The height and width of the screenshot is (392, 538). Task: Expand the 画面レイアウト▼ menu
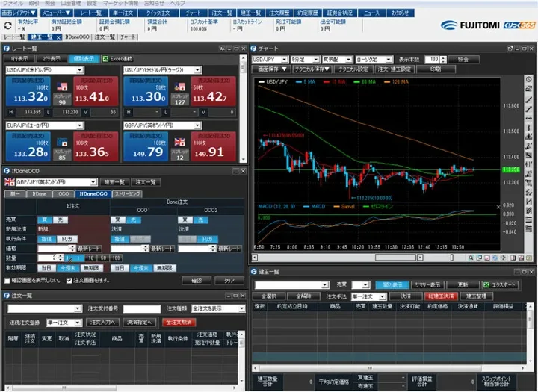coord(19,13)
